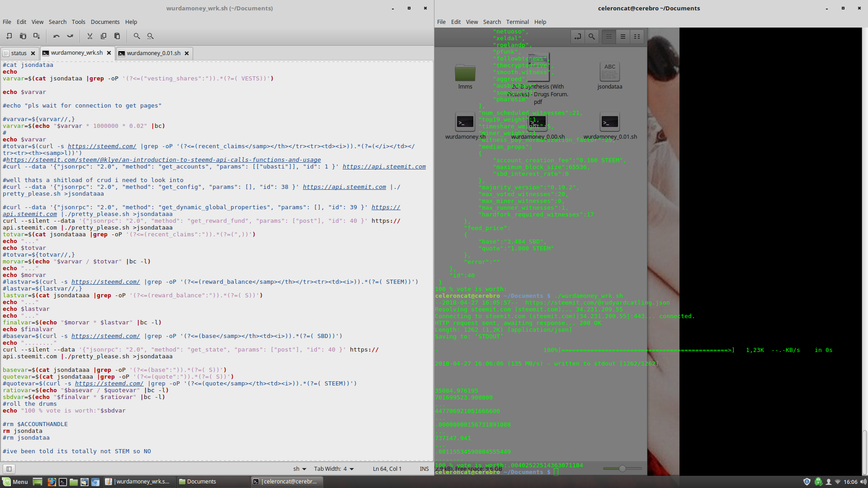Click the new document toolbar icon

coord(9,36)
